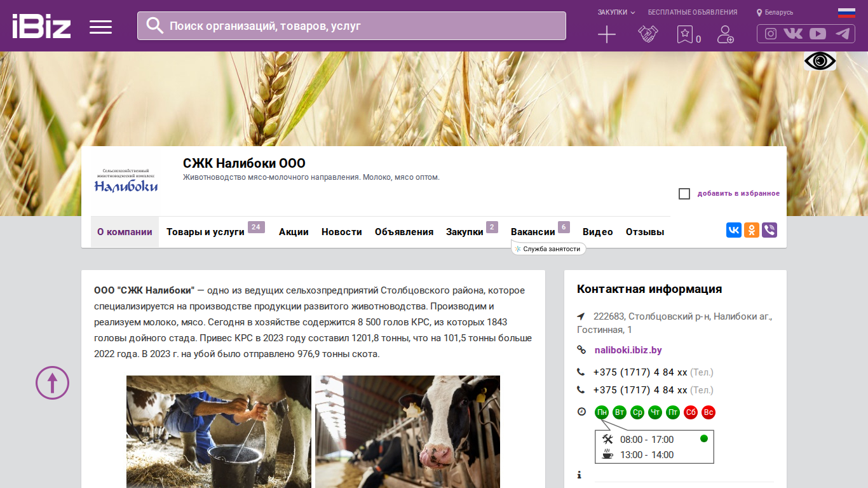
Task: Share company on Odnoklassniki
Action: [752, 230]
